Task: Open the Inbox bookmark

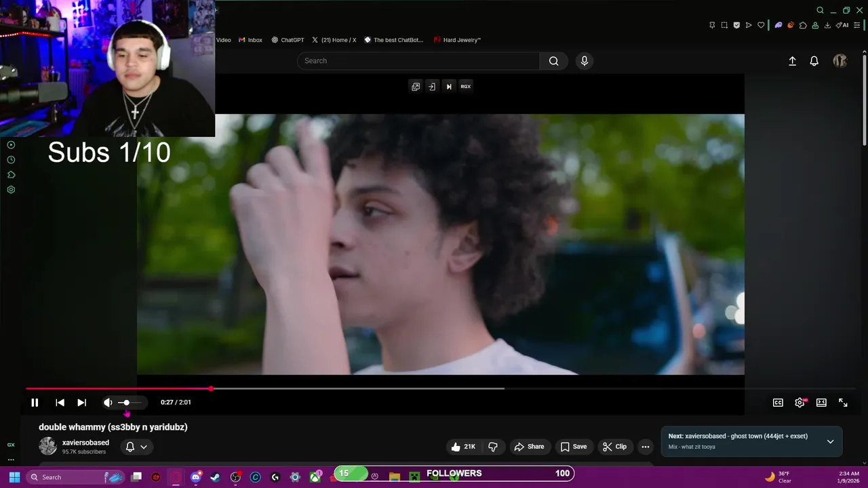Action: click(x=251, y=40)
